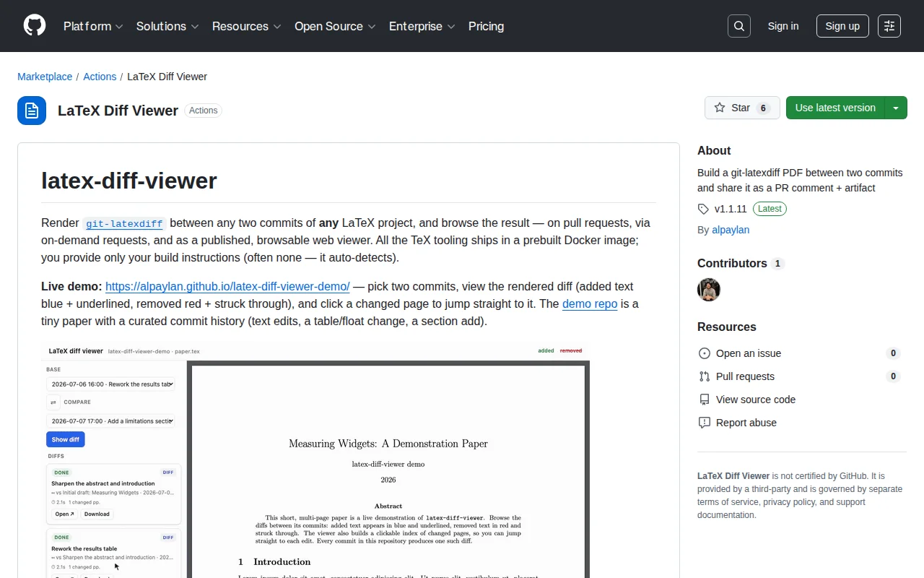Open the appearance settings icon button
This screenshot has height=578, width=924.
pyautogui.click(x=889, y=26)
